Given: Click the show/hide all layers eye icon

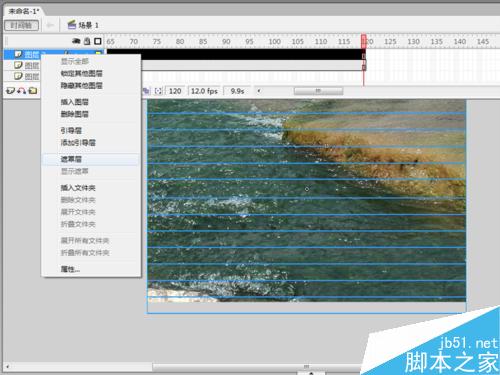Looking at the screenshot, I should pos(76,41).
